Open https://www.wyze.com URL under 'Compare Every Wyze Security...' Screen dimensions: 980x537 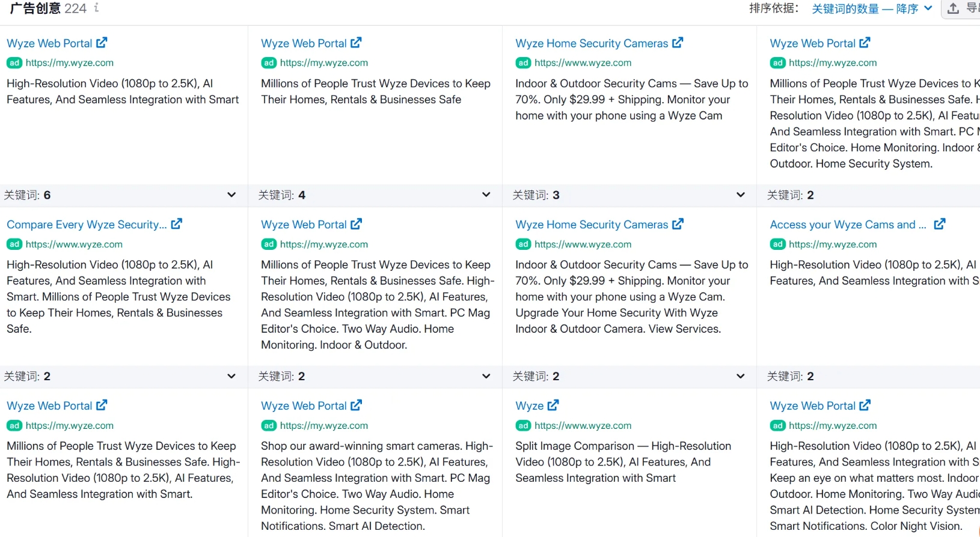(74, 244)
